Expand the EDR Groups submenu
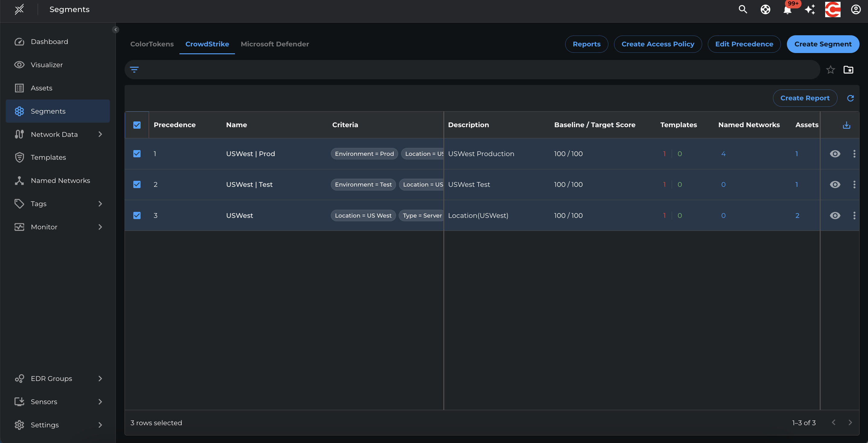The height and width of the screenshot is (443, 868). pyautogui.click(x=100, y=379)
